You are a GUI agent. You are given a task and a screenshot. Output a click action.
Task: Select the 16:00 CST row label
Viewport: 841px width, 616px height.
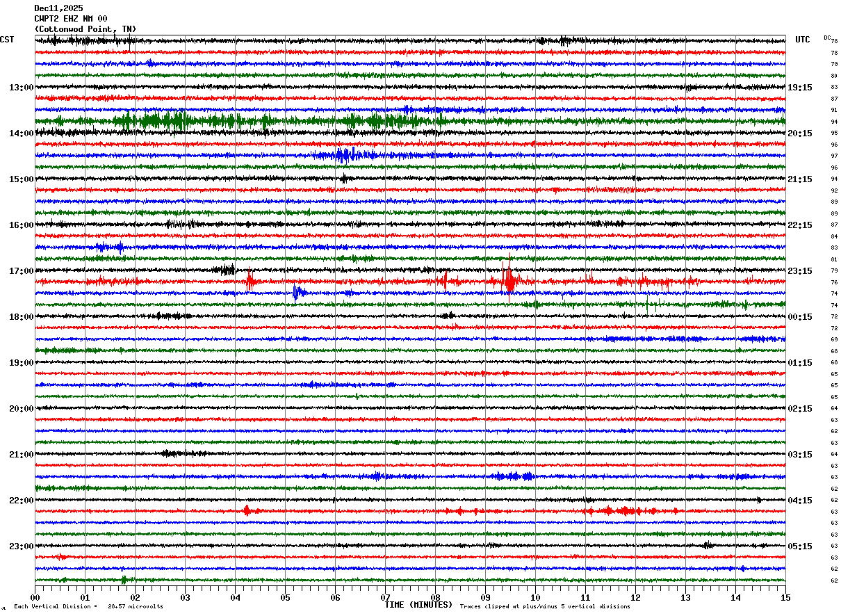pos(22,225)
